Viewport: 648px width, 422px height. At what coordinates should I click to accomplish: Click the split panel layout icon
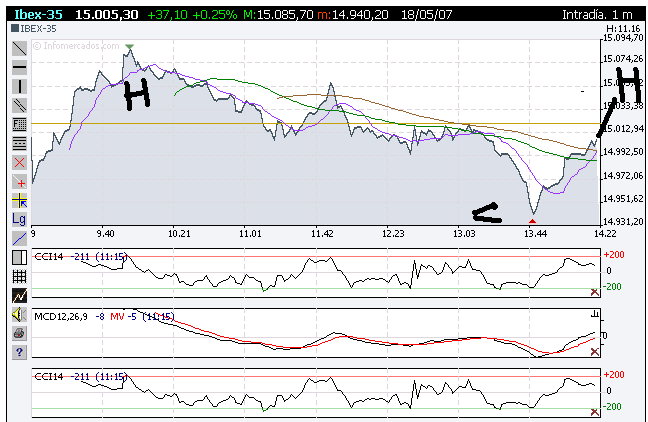(x=19, y=257)
